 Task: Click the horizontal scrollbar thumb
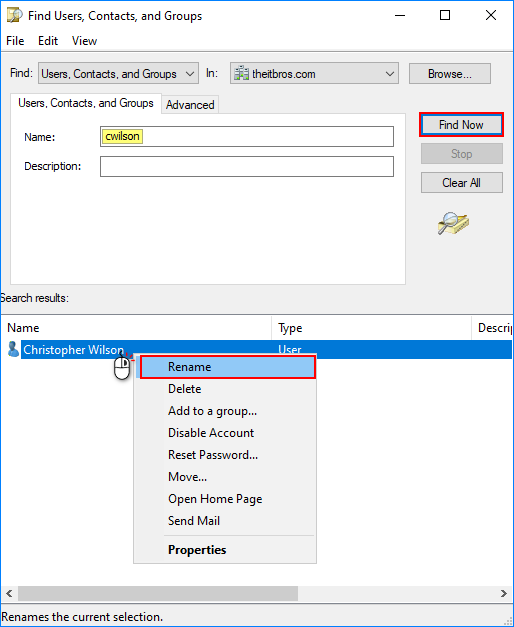pyautogui.click(x=158, y=593)
